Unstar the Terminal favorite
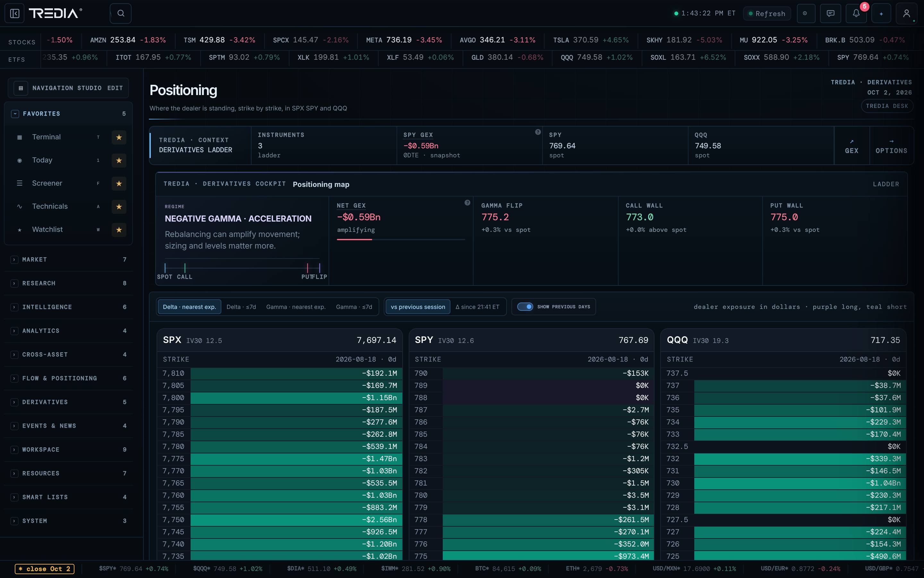The image size is (924, 578). point(119,137)
